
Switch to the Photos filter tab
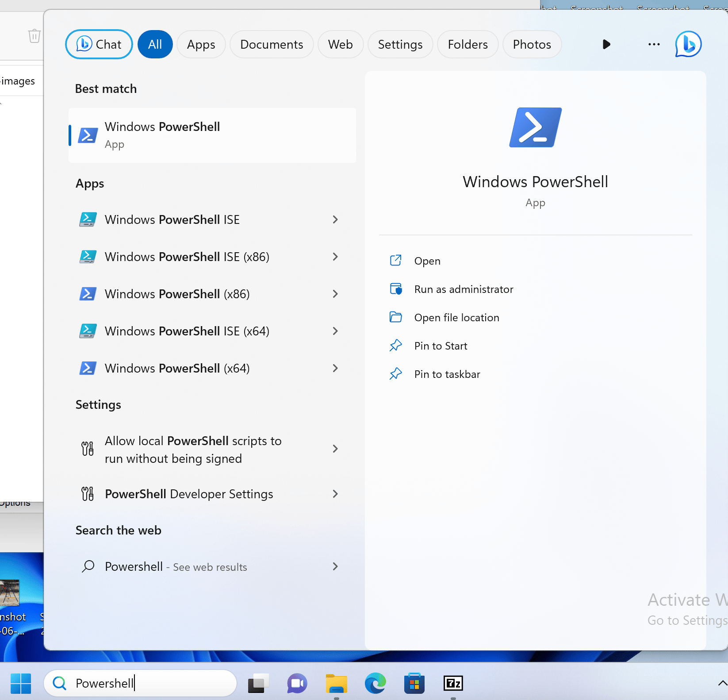point(532,44)
